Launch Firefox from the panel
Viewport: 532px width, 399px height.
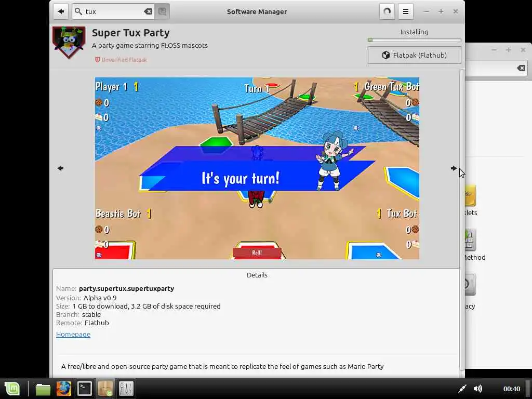click(64, 389)
